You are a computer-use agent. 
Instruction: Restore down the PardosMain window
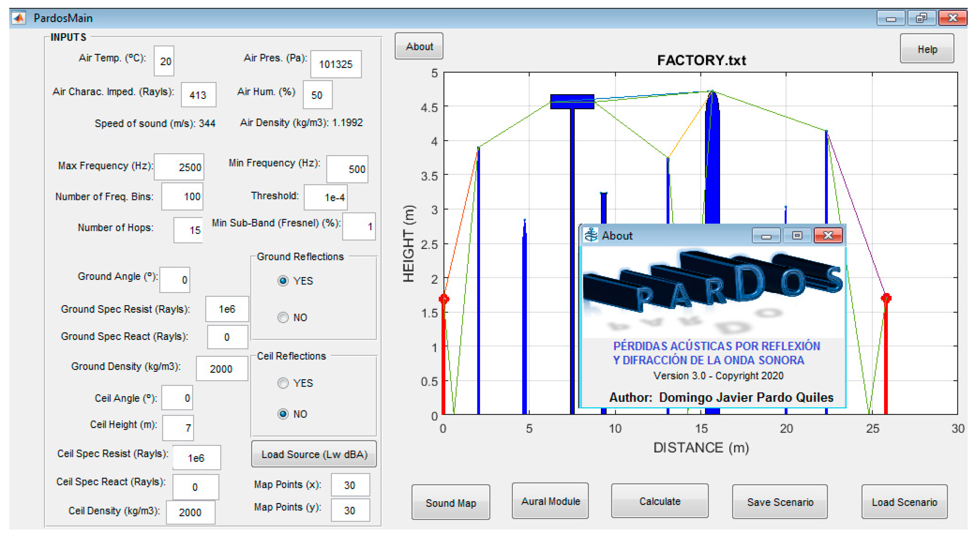point(921,18)
